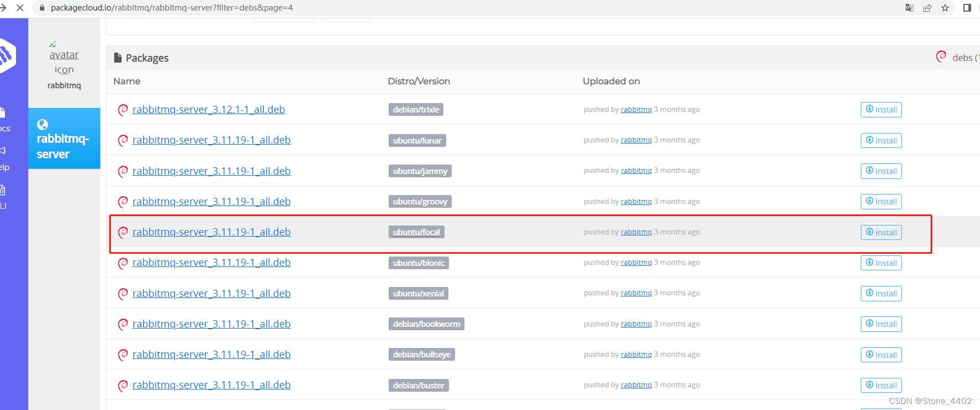Open the rabbitmq-server package for ubuntu/focal
Screen dimensions: 980x410
coord(211,232)
